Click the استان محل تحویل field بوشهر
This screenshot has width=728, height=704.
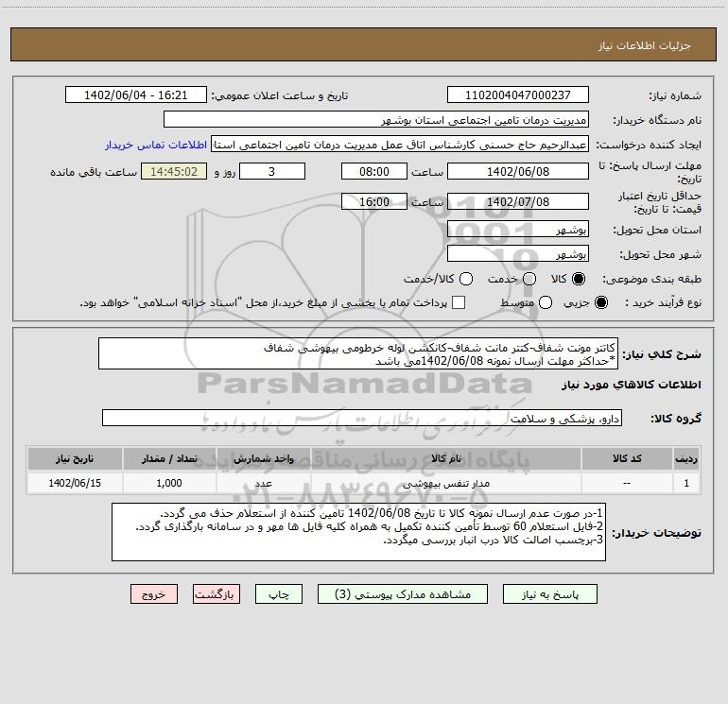(x=518, y=230)
